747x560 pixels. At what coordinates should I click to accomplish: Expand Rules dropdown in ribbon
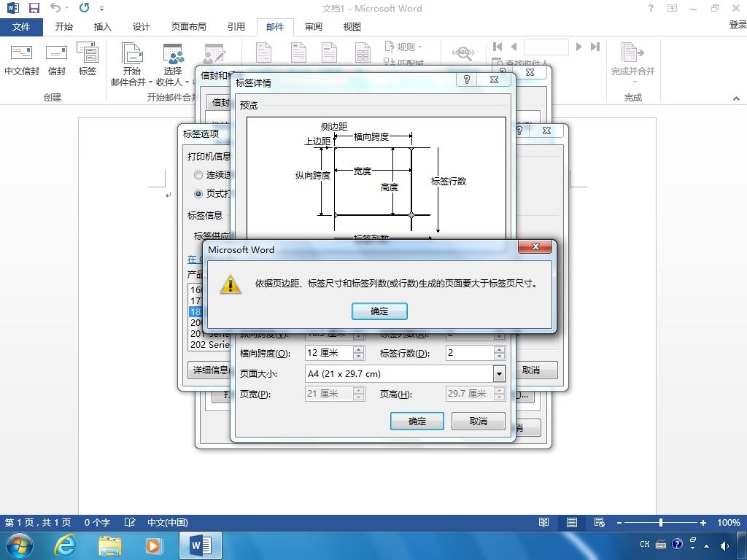(x=419, y=47)
